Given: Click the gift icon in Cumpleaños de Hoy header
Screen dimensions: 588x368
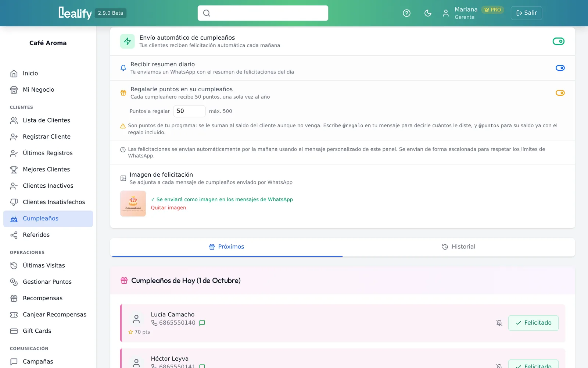Looking at the screenshot, I should pyautogui.click(x=124, y=280).
